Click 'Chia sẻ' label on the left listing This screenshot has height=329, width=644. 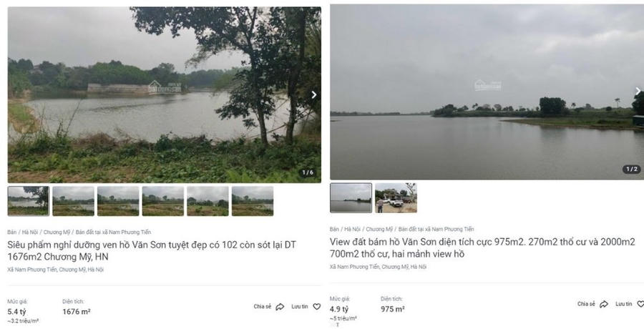point(262,307)
